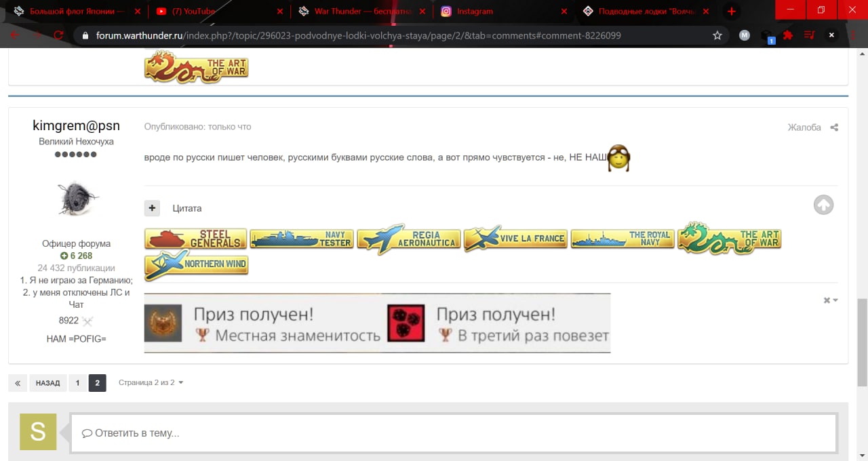Click the 'S' user avatar beside reply box
The image size is (868, 461).
pos(38,432)
